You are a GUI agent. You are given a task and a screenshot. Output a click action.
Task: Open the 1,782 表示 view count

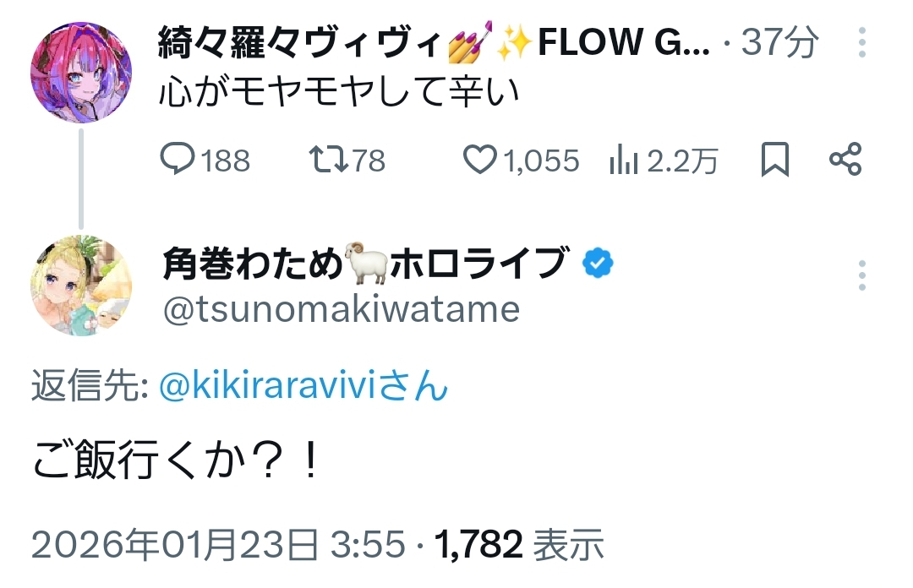pos(519,546)
